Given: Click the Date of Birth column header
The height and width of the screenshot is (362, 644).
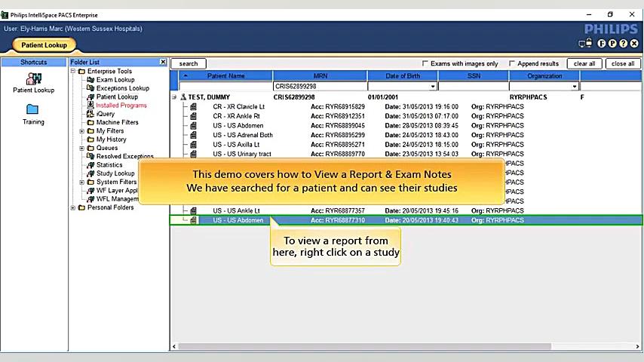Looking at the screenshot, I should point(403,75).
